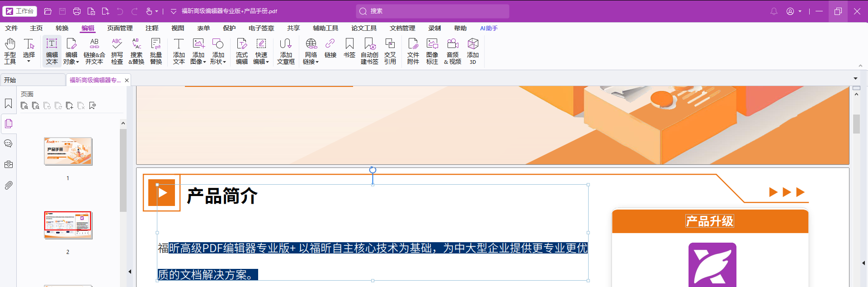
Task: Click the thumbnail panel scroll up arrow
Action: (123, 124)
